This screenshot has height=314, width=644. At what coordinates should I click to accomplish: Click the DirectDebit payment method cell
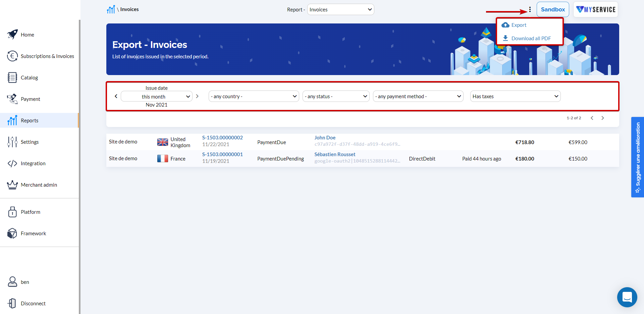click(x=422, y=159)
